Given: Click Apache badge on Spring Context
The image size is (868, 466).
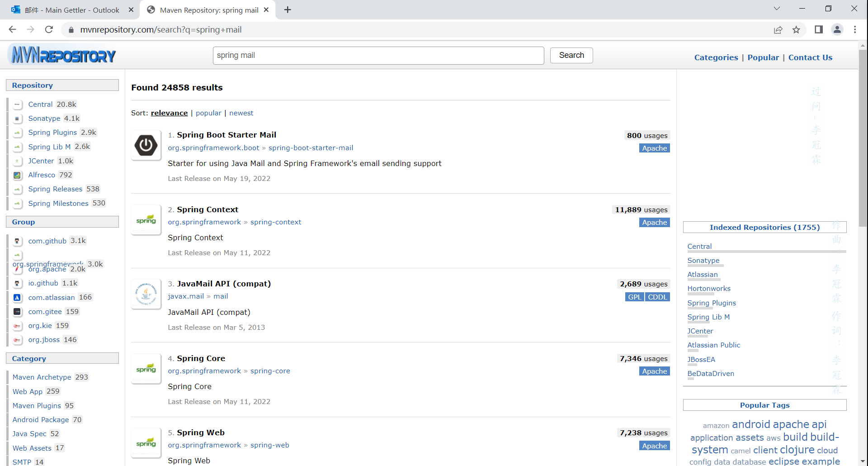Looking at the screenshot, I should coord(655,223).
